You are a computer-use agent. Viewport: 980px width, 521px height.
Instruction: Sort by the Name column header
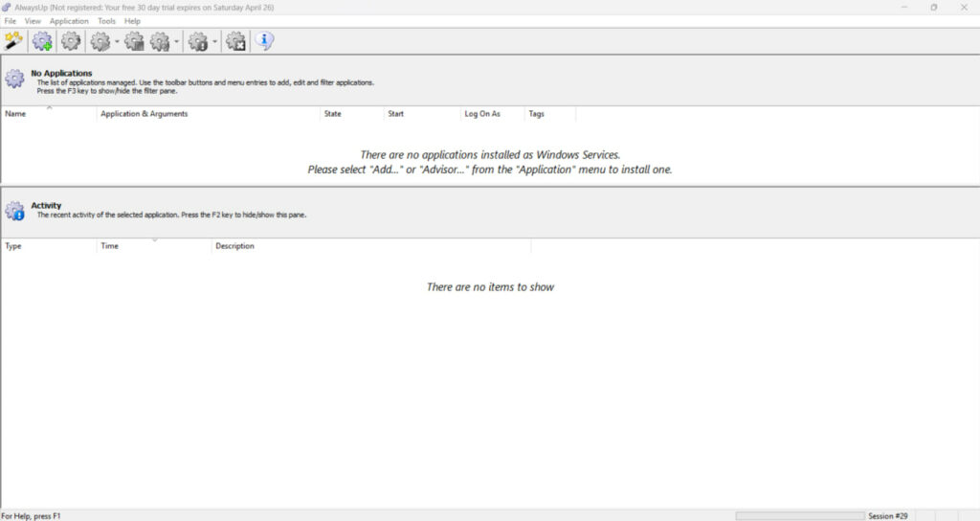pyautogui.click(x=49, y=114)
